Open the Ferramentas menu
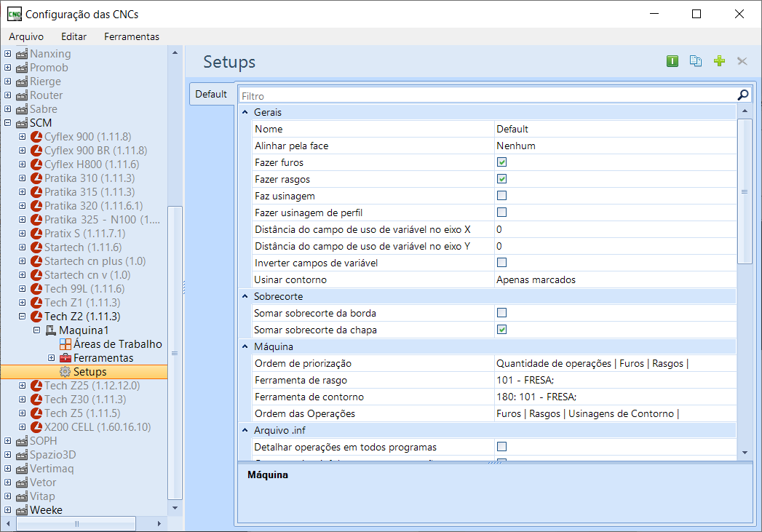 click(132, 36)
